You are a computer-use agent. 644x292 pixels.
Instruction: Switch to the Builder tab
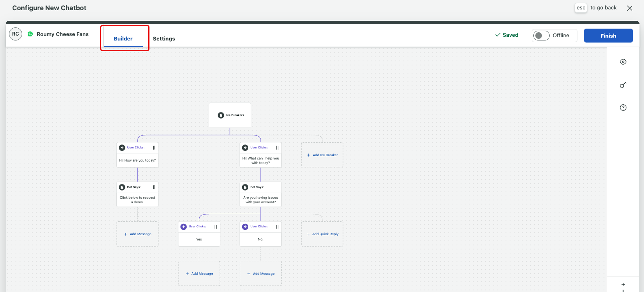click(123, 39)
